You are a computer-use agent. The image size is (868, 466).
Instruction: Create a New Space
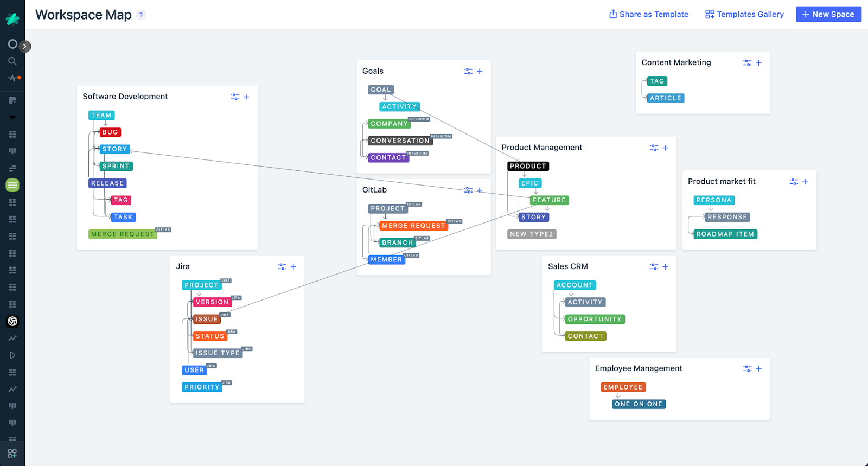tap(828, 15)
